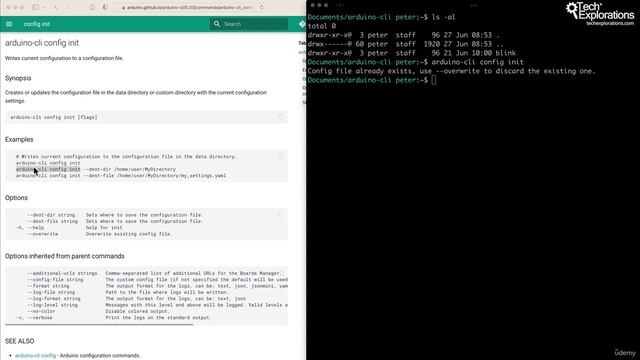Click the terminal line 'ls -al'
640x360 pixels.
(x=443, y=17)
